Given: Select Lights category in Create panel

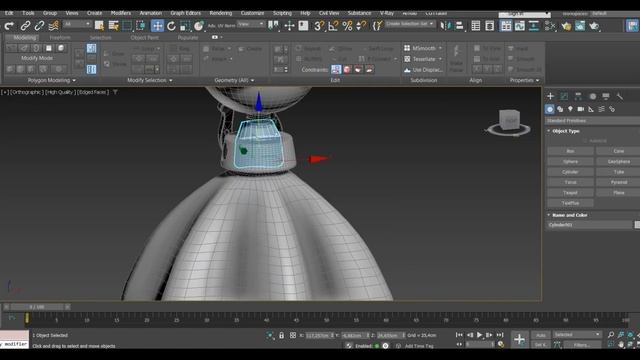Looking at the screenshot, I should (x=570, y=109).
